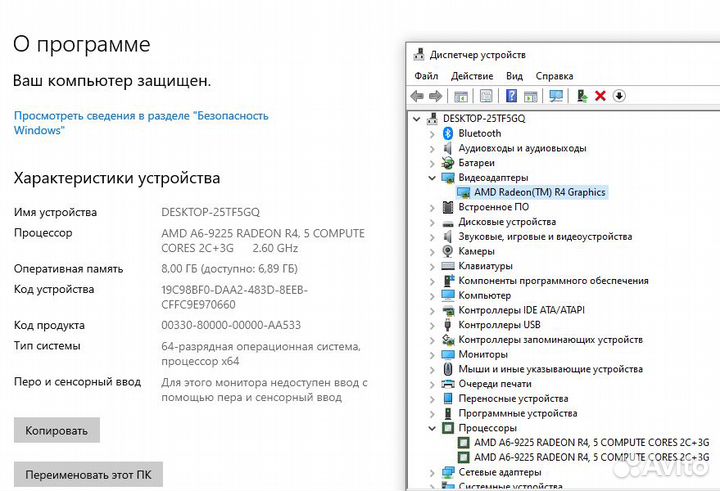Expand the Bluetooth category
720x491 pixels.
432,134
